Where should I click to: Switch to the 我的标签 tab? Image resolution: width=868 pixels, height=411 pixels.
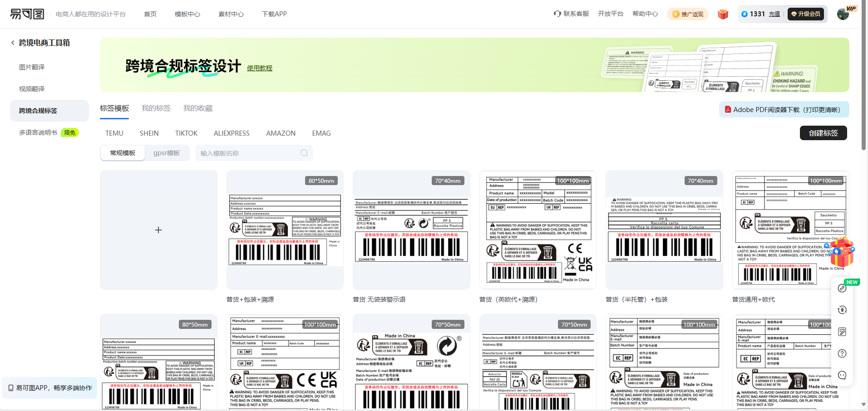(156, 108)
